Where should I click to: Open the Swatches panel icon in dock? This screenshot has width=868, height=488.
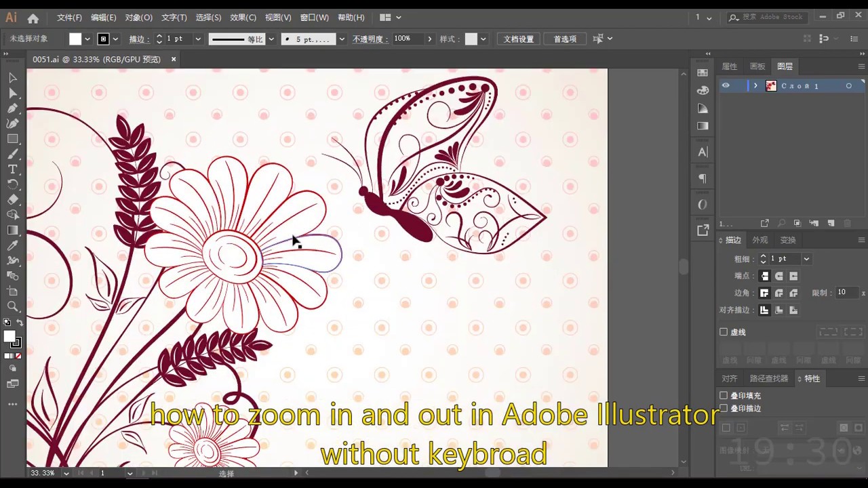(703, 73)
